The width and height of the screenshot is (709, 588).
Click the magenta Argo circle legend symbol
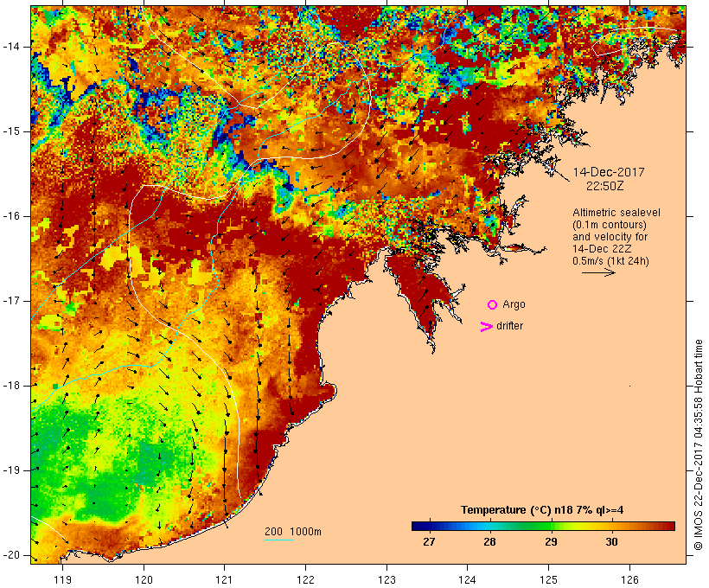pos(493,305)
